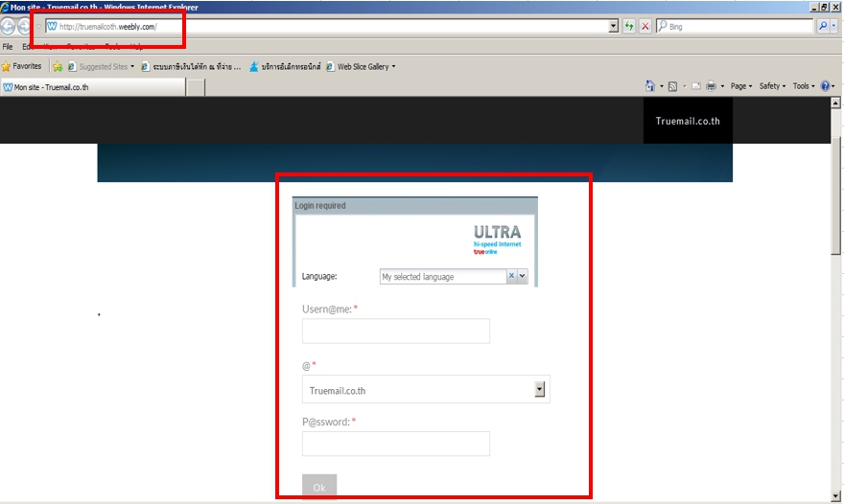The image size is (844, 504).
Task: Click the page scrollbar up arrow
Action: [835, 103]
